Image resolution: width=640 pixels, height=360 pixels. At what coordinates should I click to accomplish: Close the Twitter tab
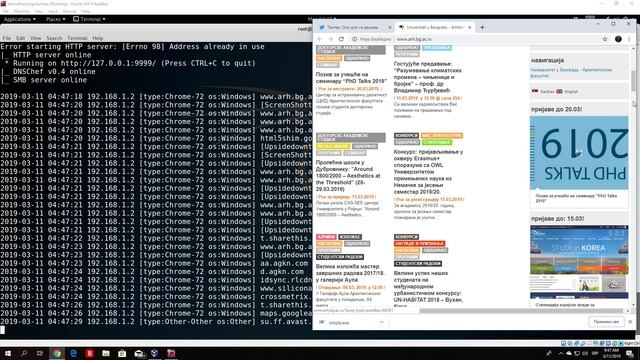390,27
